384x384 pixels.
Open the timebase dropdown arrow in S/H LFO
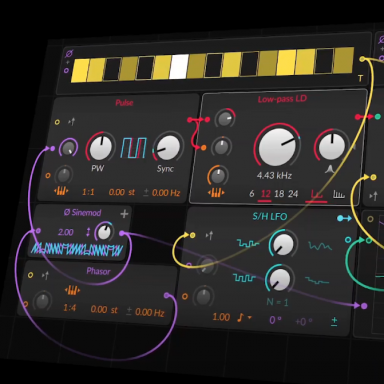pos(249,318)
